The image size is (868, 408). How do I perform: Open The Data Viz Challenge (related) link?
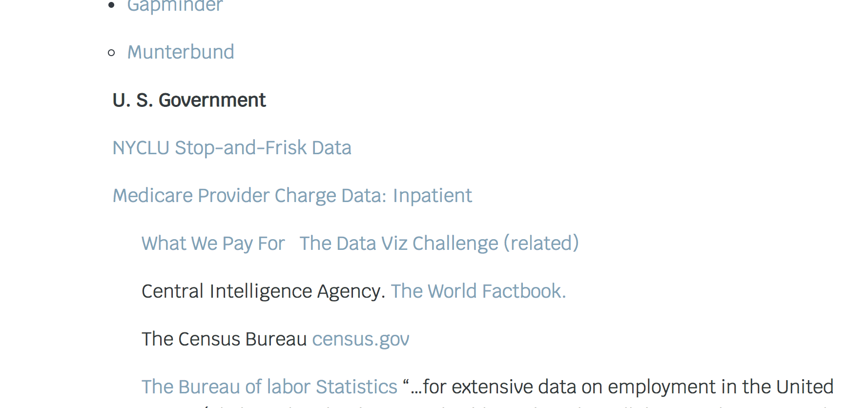click(439, 244)
